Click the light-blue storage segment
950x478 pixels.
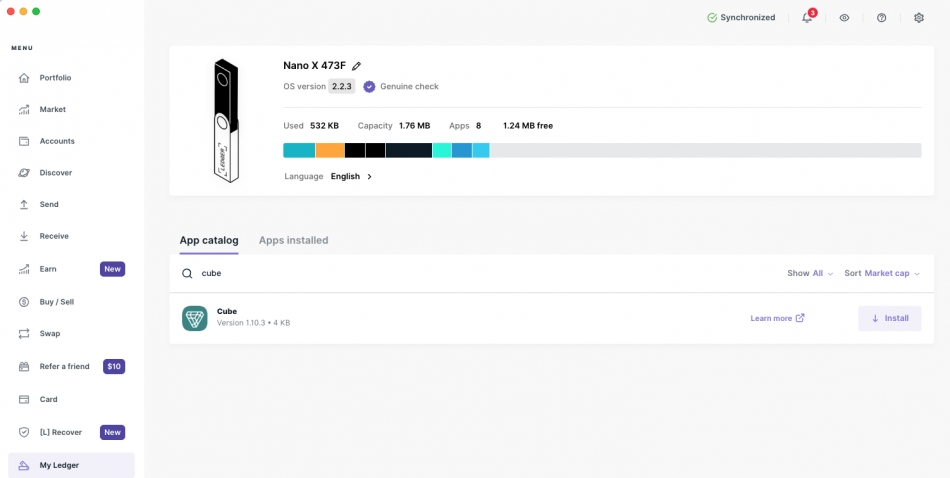481,150
